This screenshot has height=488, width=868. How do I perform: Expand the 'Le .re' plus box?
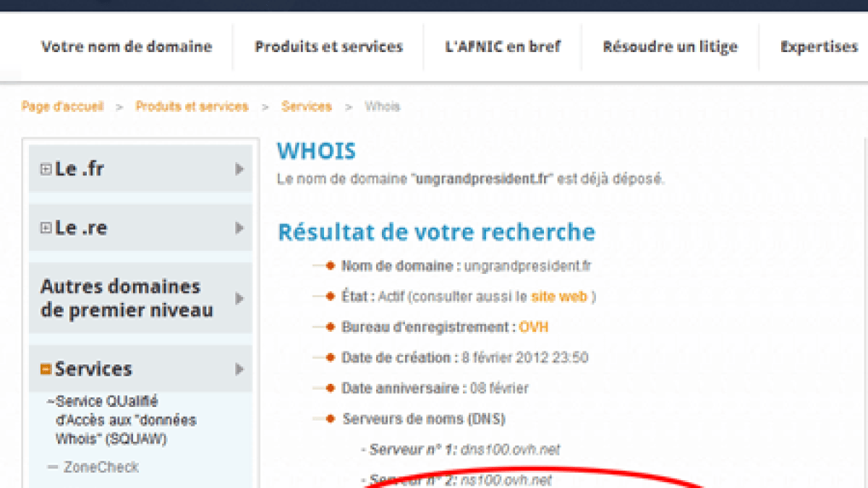[x=46, y=228]
